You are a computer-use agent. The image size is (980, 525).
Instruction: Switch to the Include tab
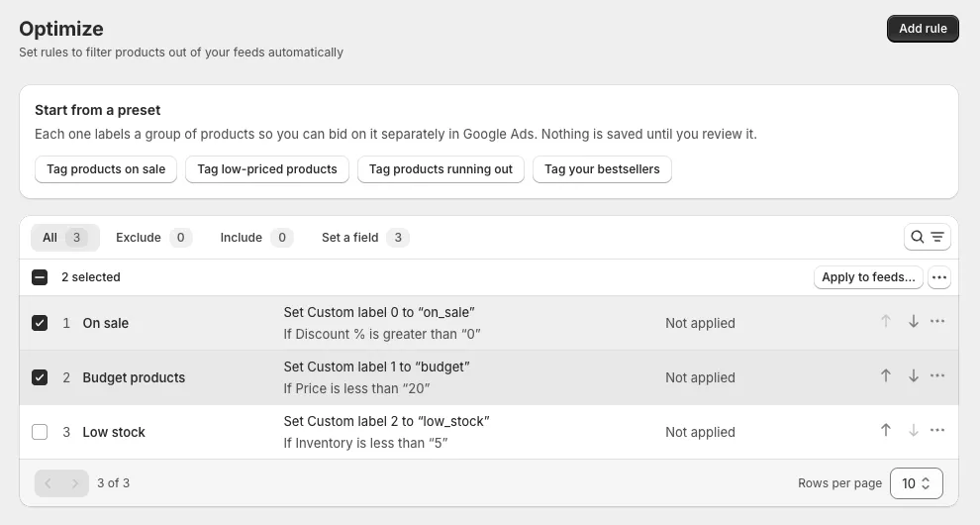[x=255, y=238]
